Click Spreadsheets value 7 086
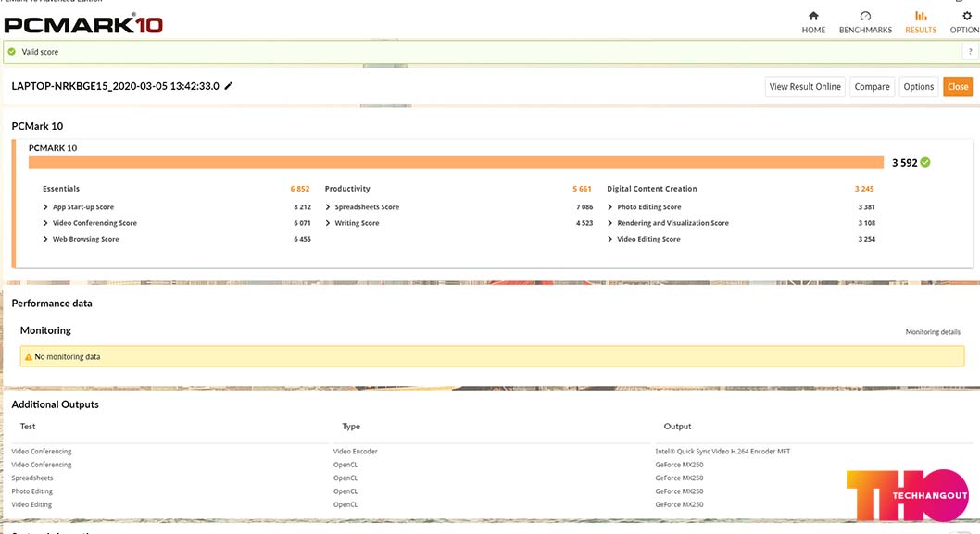Image resolution: width=980 pixels, height=534 pixels. tap(584, 206)
